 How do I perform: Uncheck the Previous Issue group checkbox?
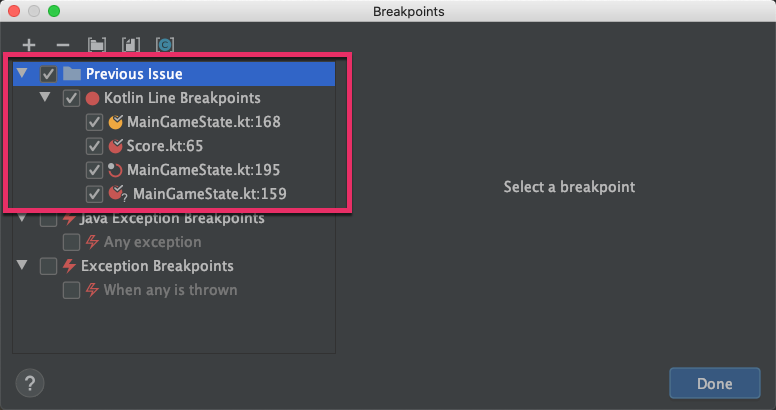point(48,74)
